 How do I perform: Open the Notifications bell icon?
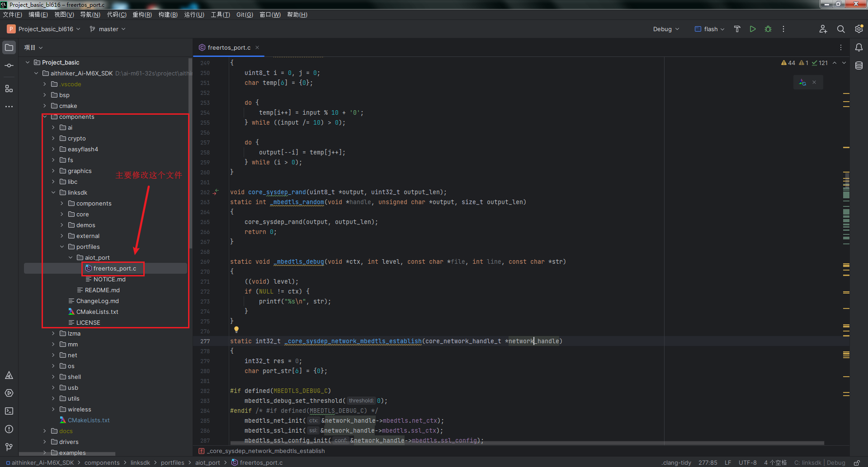click(x=859, y=47)
